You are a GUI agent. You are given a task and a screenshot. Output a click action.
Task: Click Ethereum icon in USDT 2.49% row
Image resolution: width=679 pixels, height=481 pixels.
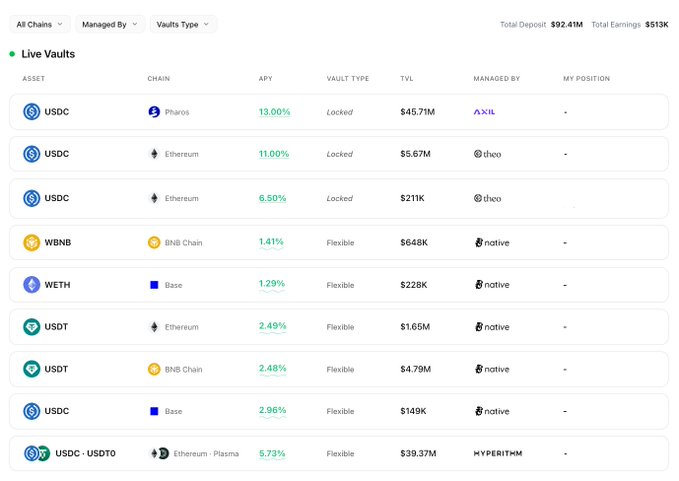click(154, 326)
